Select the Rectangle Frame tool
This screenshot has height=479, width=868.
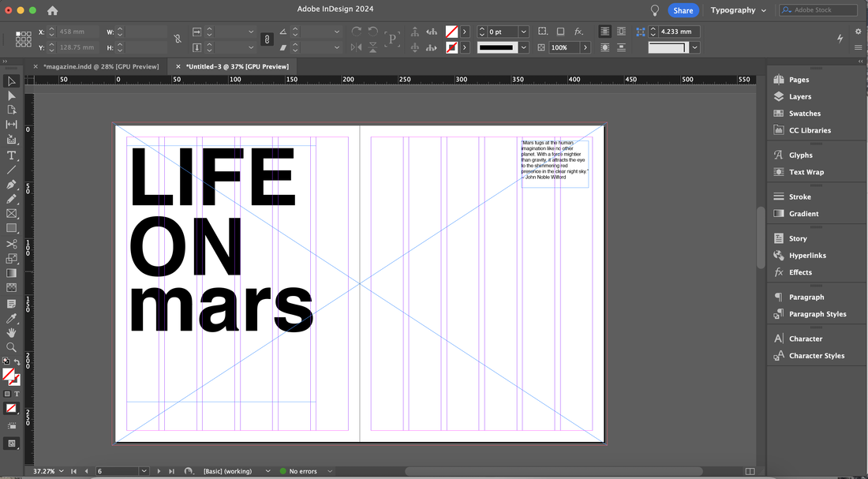[x=11, y=213]
